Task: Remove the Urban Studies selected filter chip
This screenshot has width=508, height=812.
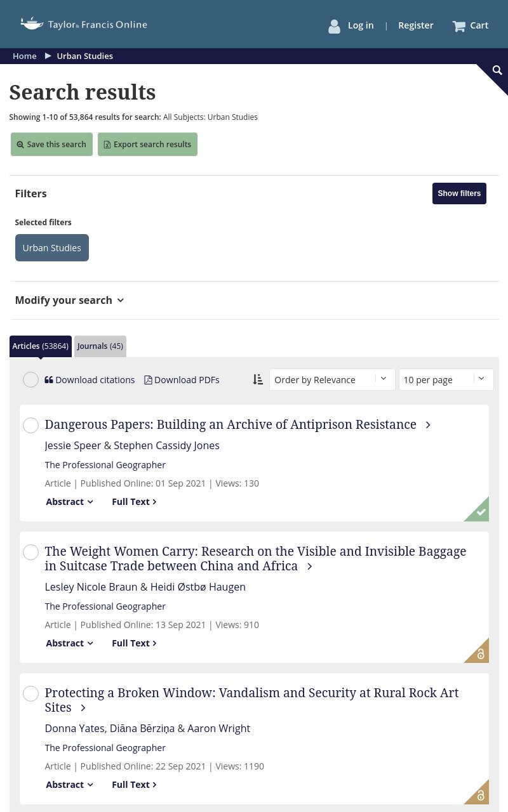Action: point(52,247)
